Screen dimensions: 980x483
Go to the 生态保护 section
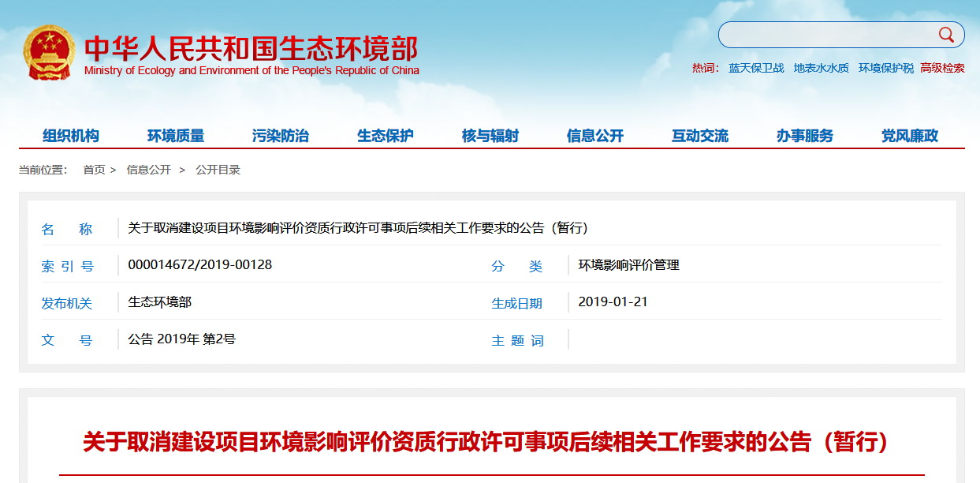[386, 136]
